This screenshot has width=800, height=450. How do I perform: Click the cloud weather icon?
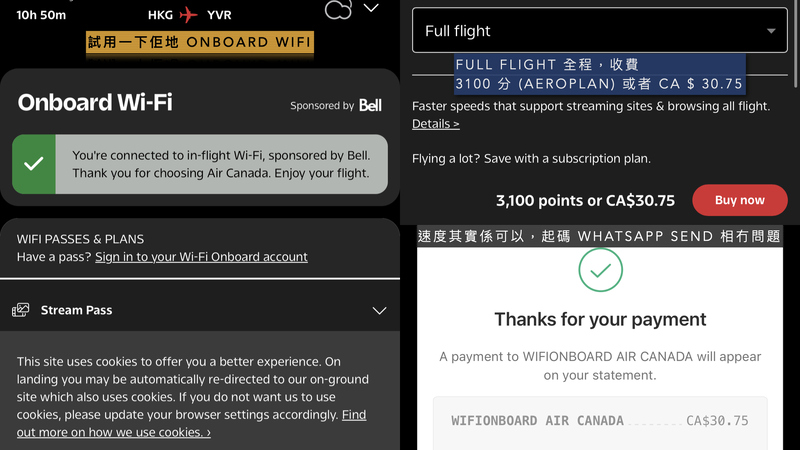[339, 9]
